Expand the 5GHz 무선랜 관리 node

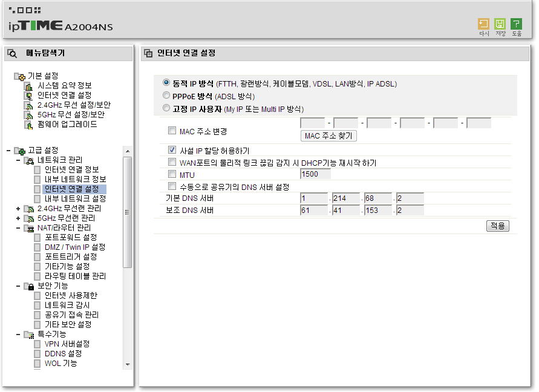point(18,218)
